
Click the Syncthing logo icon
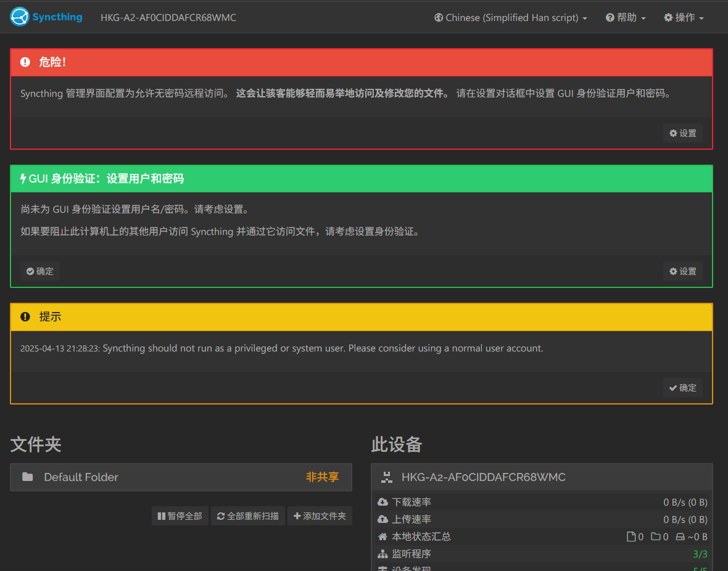(20, 17)
